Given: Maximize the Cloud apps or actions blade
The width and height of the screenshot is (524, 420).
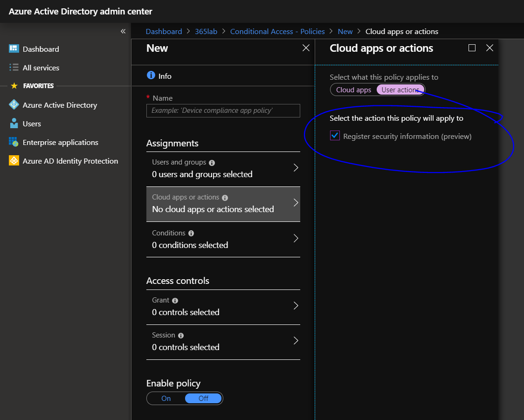Looking at the screenshot, I should point(472,48).
